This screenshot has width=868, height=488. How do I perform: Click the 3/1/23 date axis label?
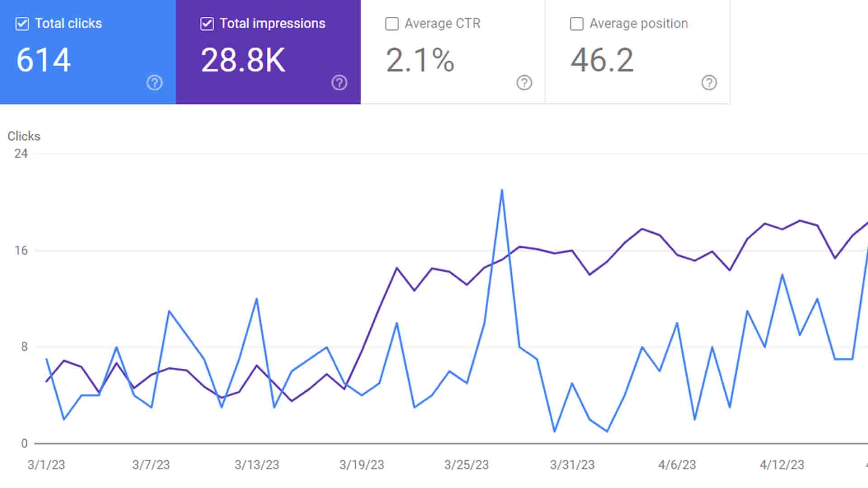[x=46, y=465]
